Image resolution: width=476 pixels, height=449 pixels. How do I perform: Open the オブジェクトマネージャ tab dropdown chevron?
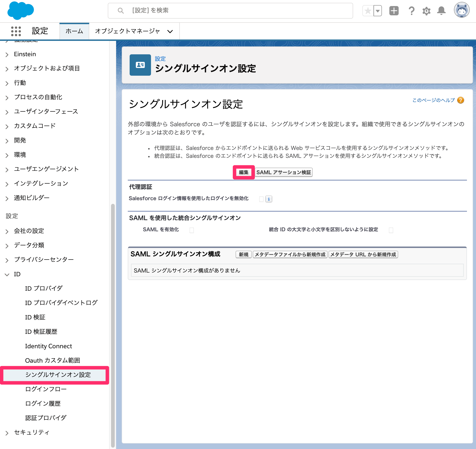(170, 31)
